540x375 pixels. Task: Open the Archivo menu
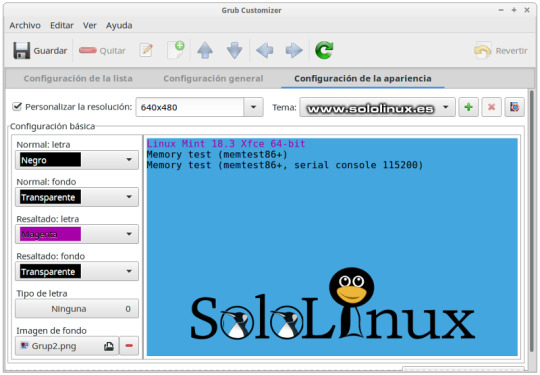25,25
